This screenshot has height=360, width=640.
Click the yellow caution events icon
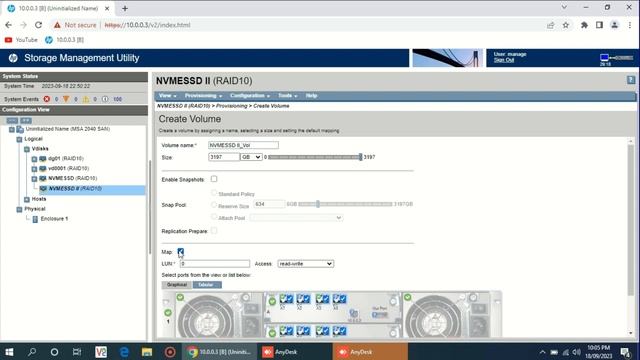(86, 99)
